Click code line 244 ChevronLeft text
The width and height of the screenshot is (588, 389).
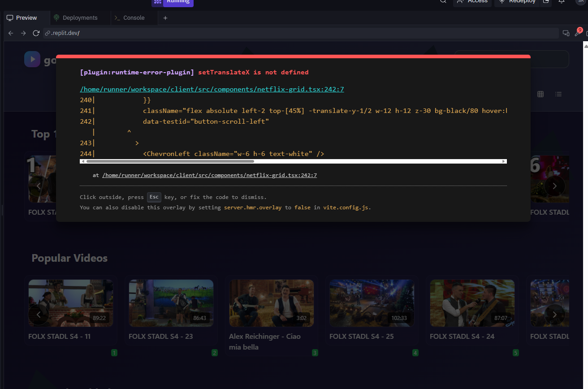(233, 154)
